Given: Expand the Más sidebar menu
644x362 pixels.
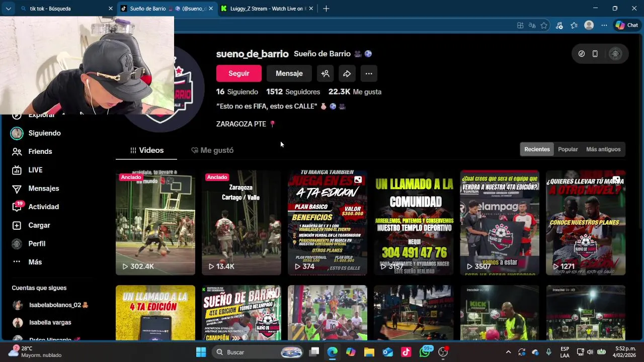Looking at the screenshot, I should click(27, 262).
